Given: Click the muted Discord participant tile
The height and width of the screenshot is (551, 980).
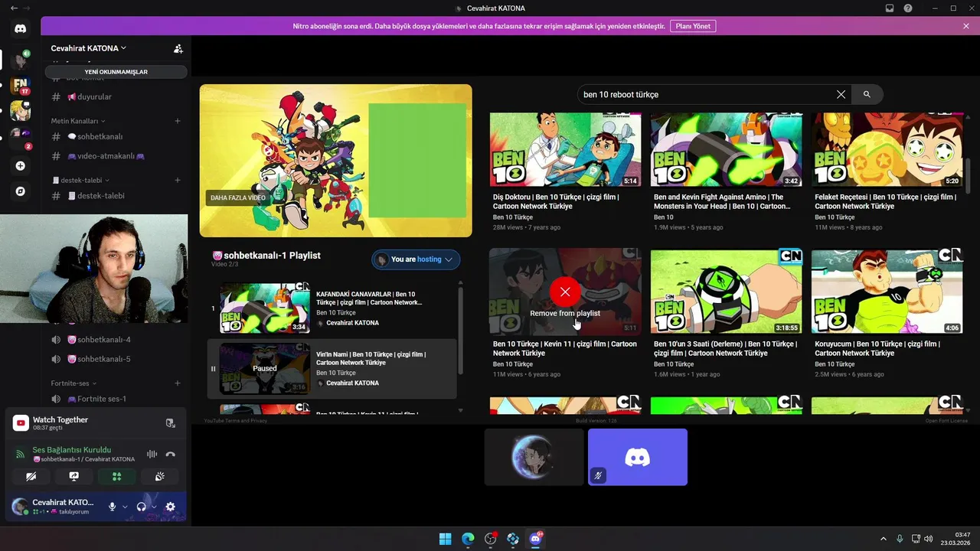Looking at the screenshot, I should pos(638,457).
